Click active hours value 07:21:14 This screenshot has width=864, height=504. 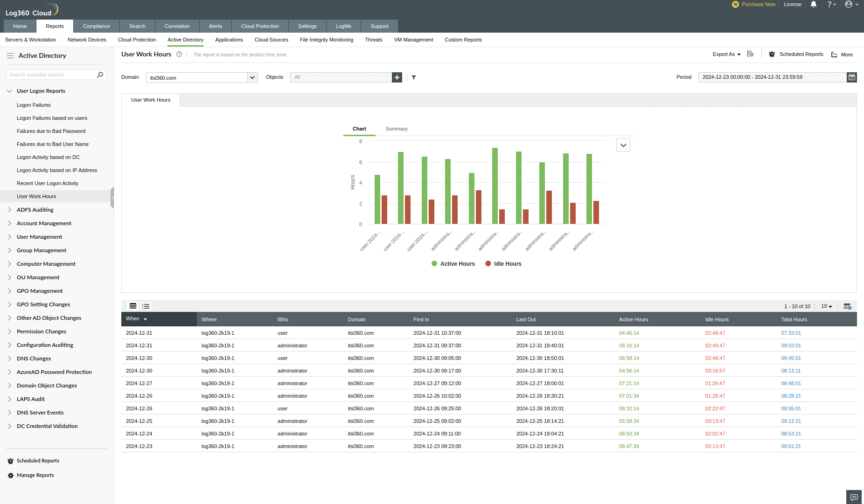[629, 384]
